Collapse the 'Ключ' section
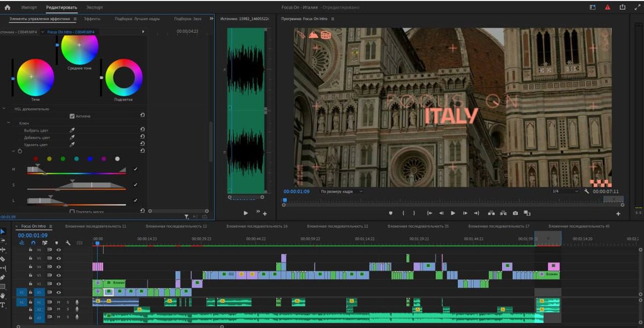This screenshot has width=644, height=328. [x=8, y=123]
